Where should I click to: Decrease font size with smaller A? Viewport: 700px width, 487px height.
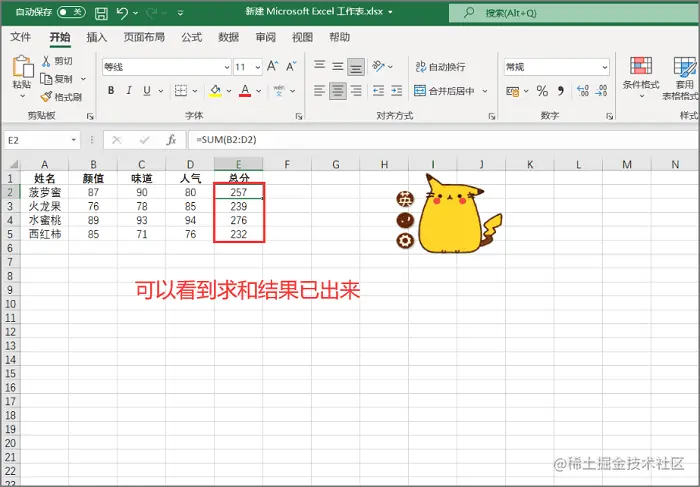291,67
